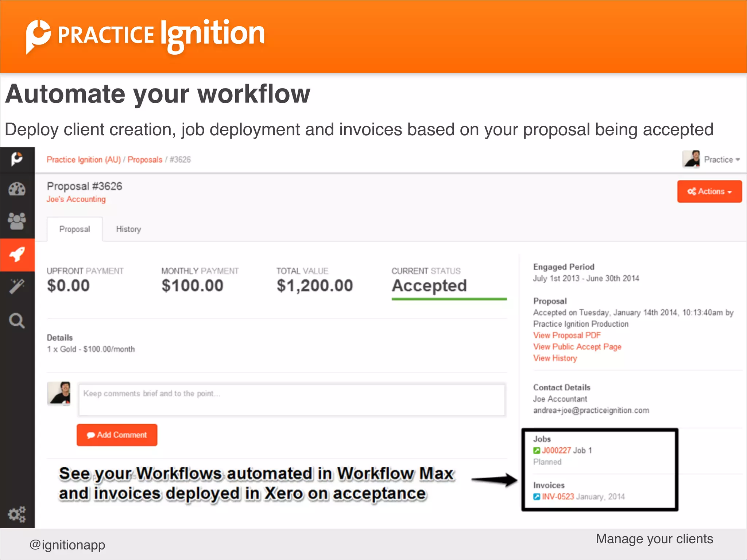Open View Public Accept Page link

577,347
